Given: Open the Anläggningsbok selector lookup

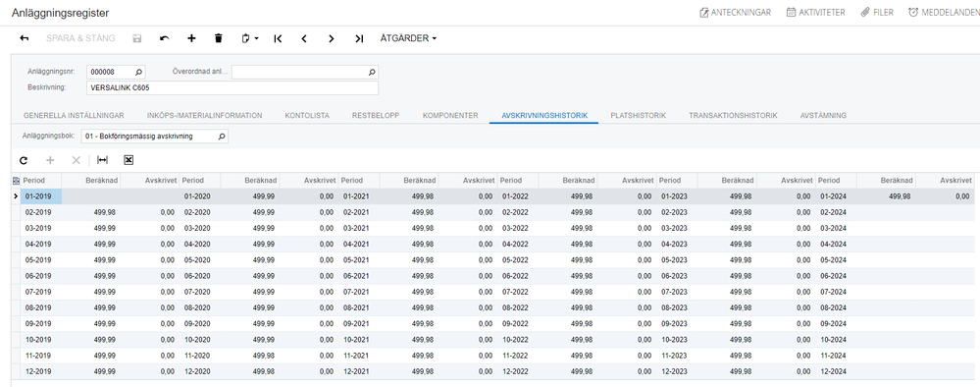Looking at the screenshot, I should [222, 136].
